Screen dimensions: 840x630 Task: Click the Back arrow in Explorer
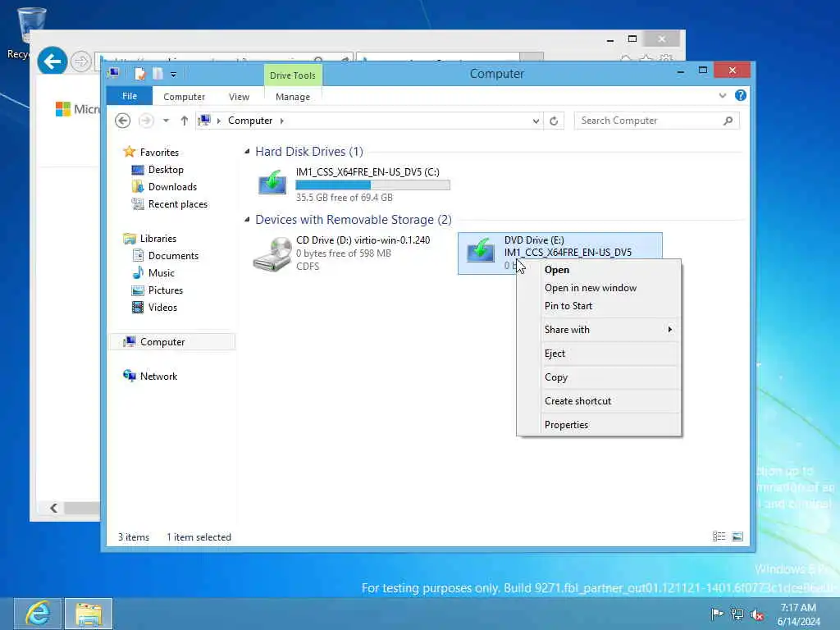(x=123, y=121)
